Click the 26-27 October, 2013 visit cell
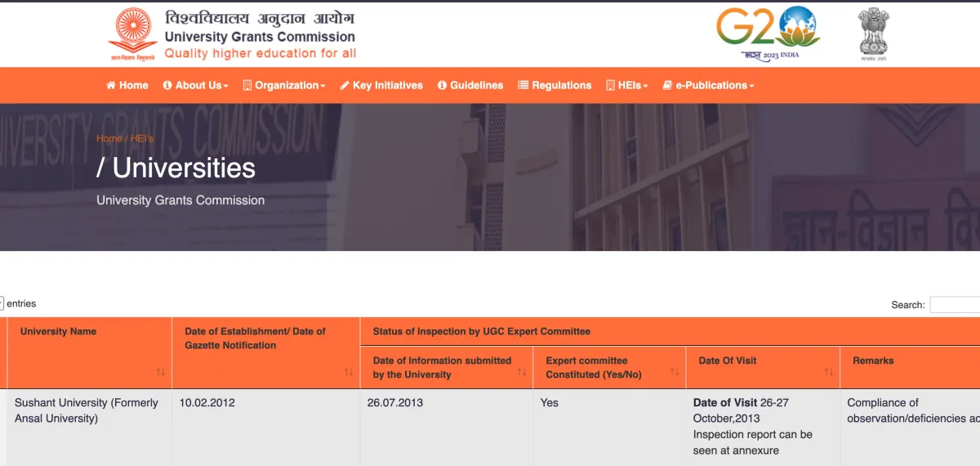 763,428
